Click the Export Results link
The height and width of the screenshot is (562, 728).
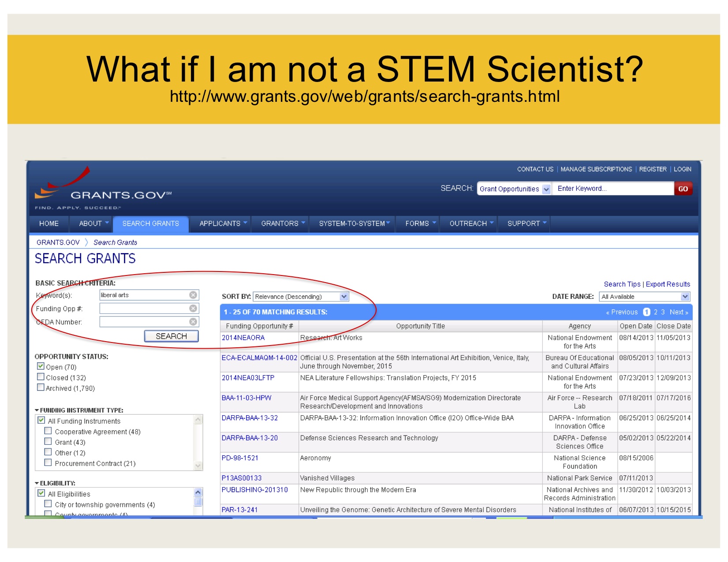pos(668,284)
